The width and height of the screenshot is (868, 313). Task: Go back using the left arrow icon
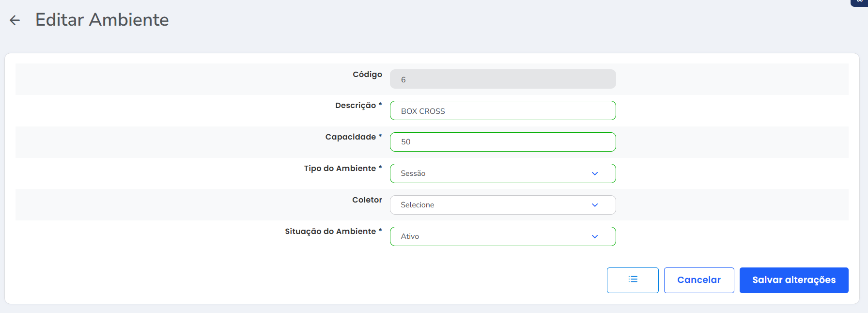pyautogui.click(x=15, y=20)
